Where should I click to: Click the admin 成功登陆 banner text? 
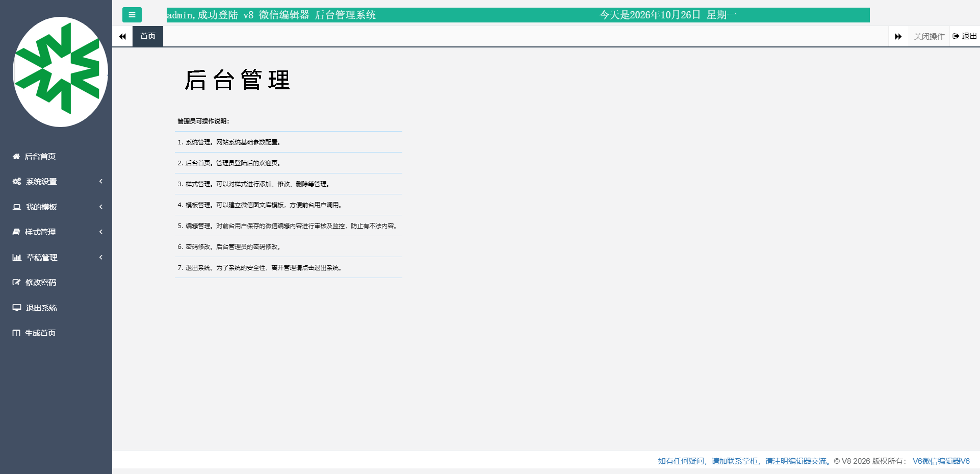271,15
